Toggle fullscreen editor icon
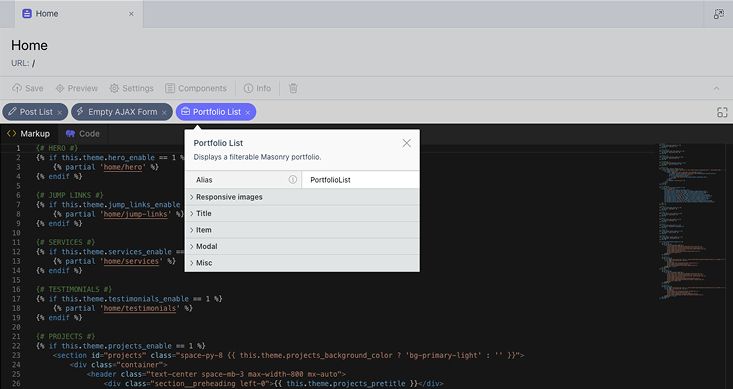Screen dimensions: 733x389 pos(722,112)
